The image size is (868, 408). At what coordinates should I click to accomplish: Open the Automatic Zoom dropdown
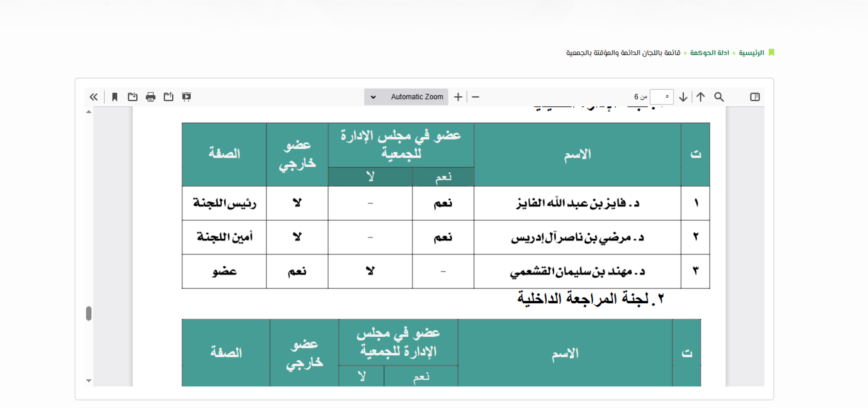[x=406, y=97]
